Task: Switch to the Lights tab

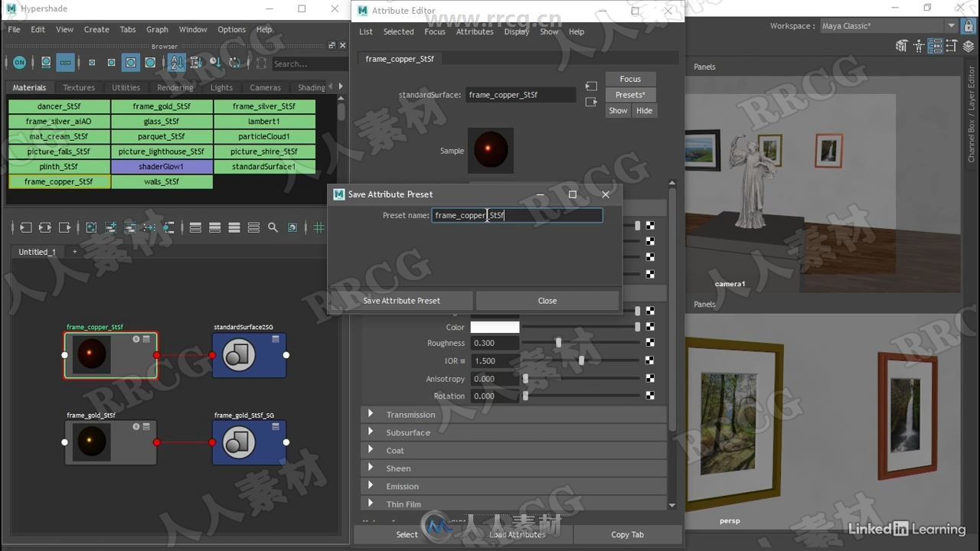Action: coord(221,87)
